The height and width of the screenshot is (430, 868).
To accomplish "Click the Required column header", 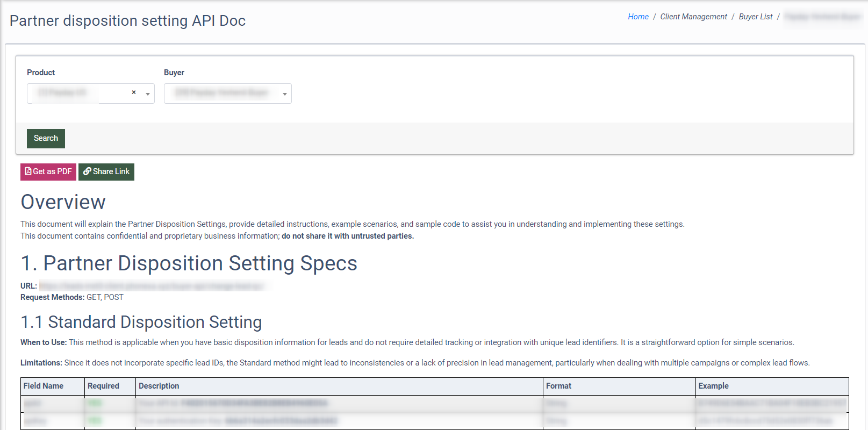I will tap(103, 386).
